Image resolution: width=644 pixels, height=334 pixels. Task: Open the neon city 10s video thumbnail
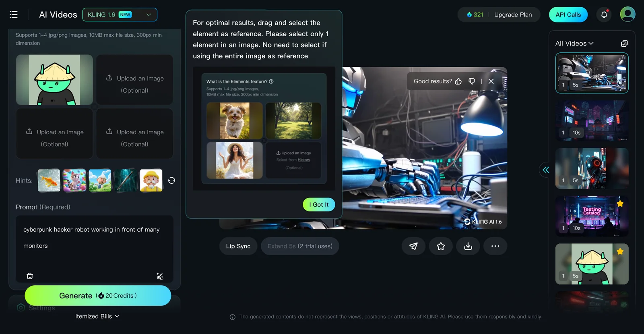click(592, 120)
